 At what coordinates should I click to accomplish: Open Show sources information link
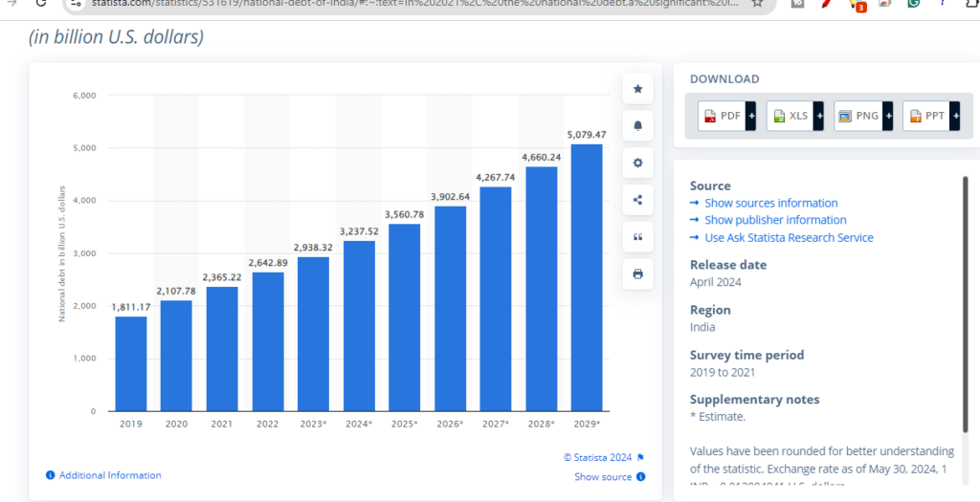pyautogui.click(x=770, y=203)
